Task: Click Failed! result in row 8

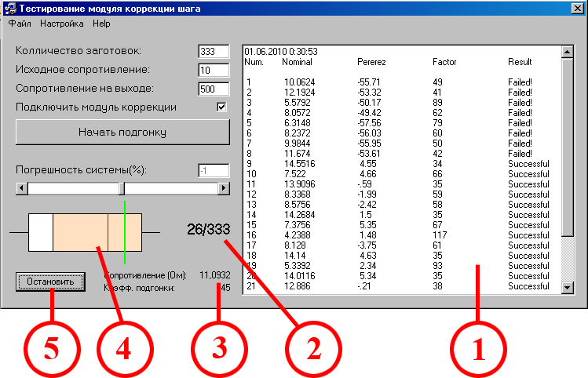Action: click(520, 153)
